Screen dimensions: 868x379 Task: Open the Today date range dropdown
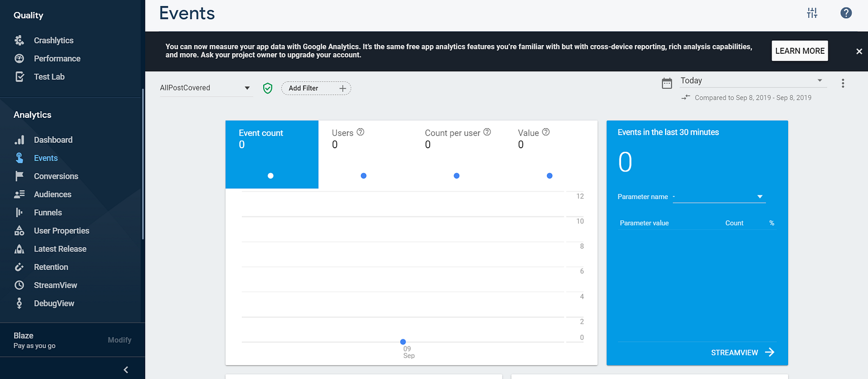click(x=754, y=80)
